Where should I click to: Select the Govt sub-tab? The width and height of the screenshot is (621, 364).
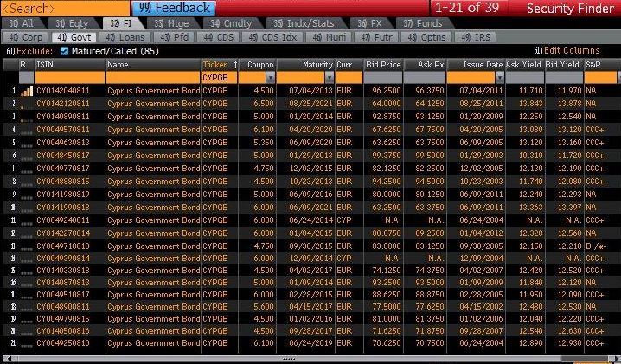pyautogui.click(x=74, y=37)
